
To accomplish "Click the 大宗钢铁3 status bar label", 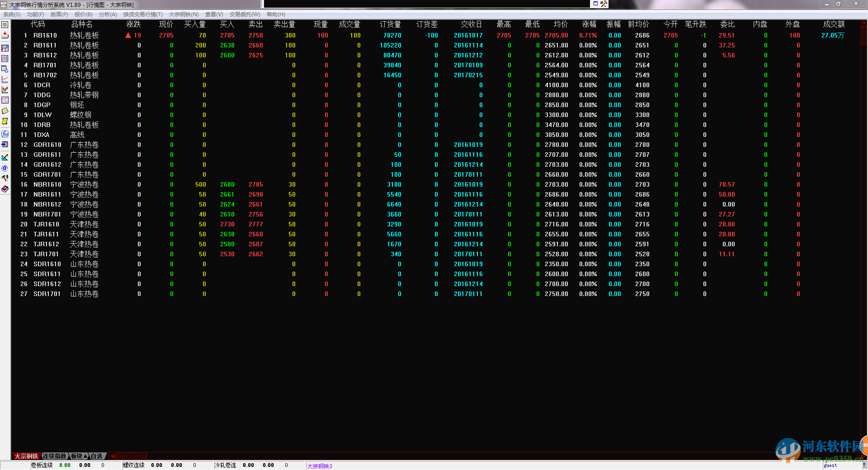I will click(x=320, y=466).
